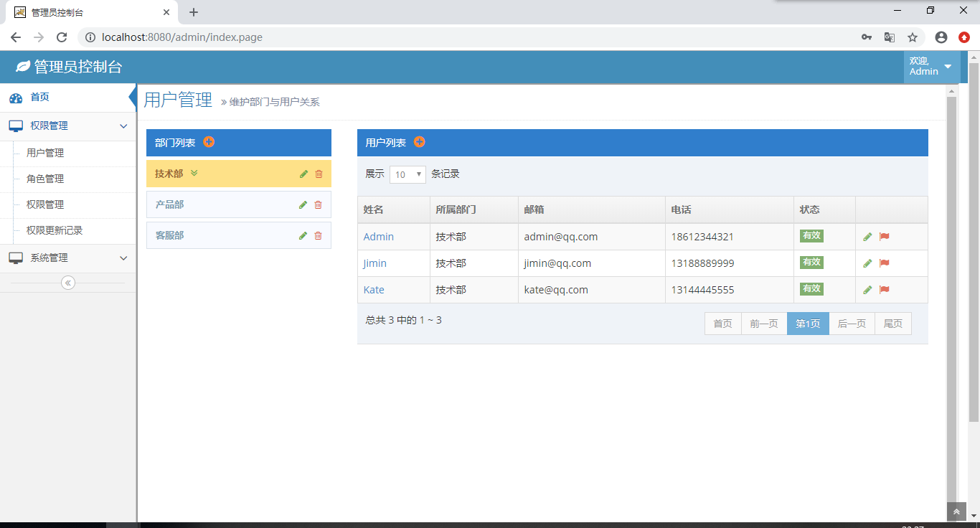Edit the 技术部 department pencil icon
The height and width of the screenshot is (528, 980).
tap(303, 174)
